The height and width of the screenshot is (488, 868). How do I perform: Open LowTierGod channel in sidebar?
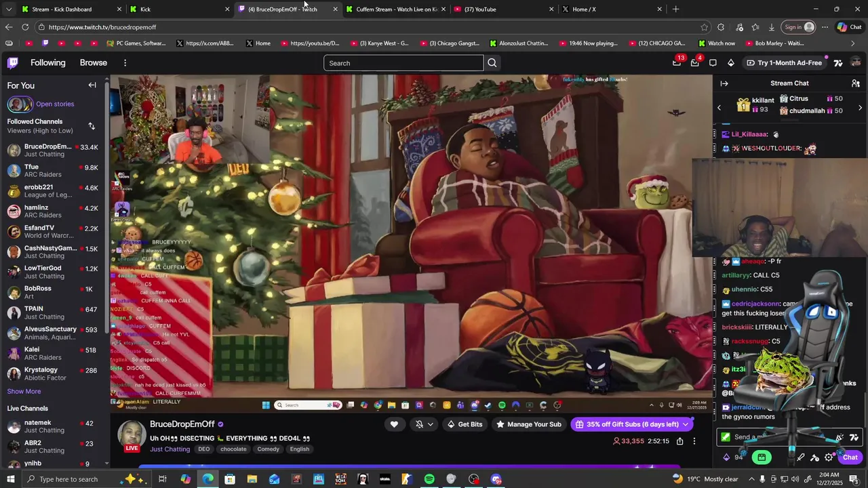[x=53, y=272]
